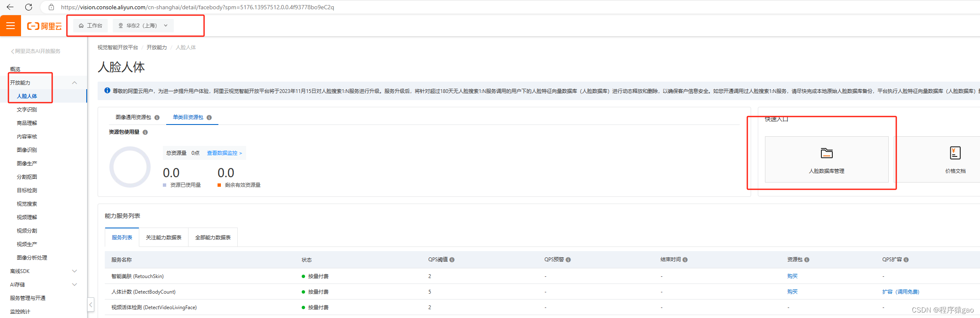
Task: Click info icon next to 结束时间
Action: coord(685,260)
